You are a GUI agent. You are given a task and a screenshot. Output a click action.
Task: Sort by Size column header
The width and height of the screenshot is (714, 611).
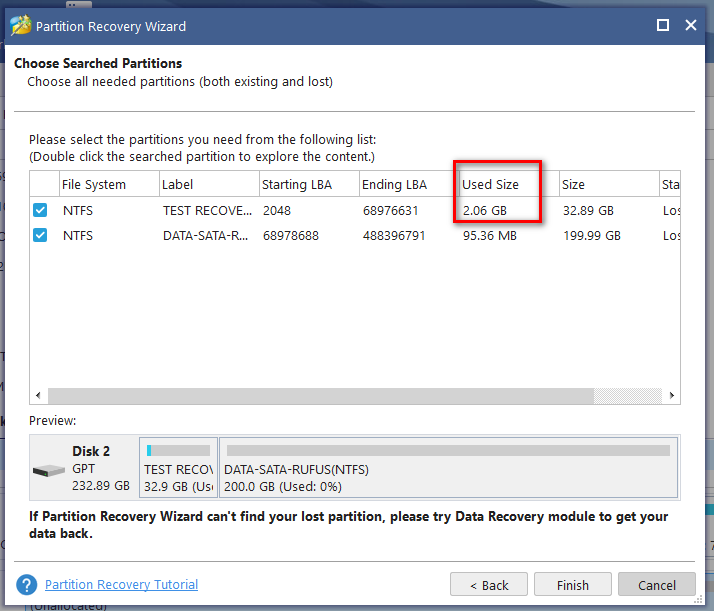click(x=609, y=184)
